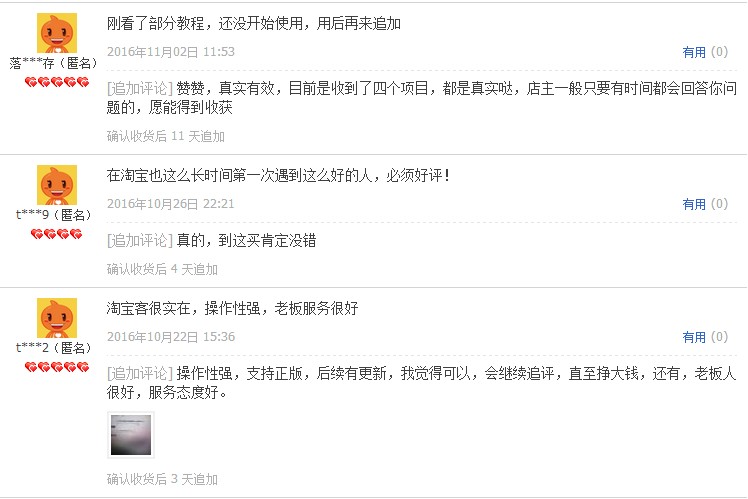Click heart rating icons under t***9

(x=56, y=234)
